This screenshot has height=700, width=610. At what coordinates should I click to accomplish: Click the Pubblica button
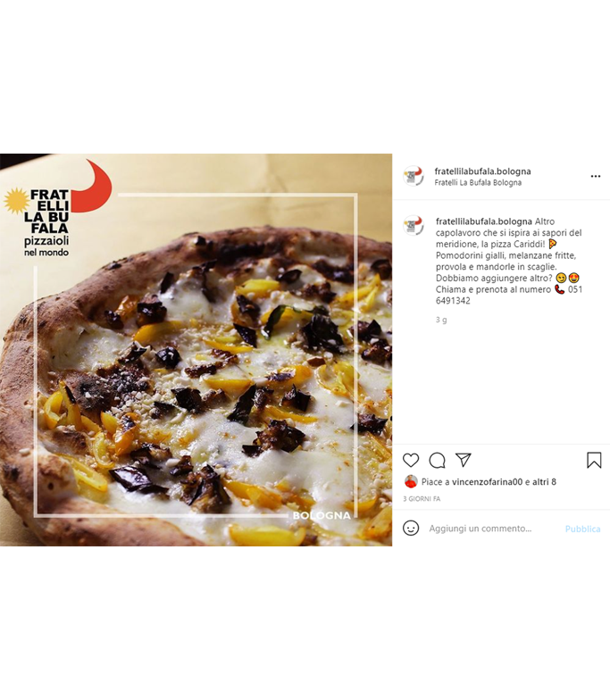[582, 529]
